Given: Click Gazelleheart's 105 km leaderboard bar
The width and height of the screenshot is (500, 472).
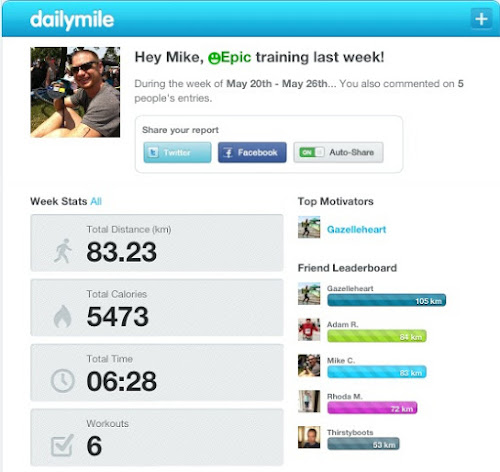Looking at the screenshot, I should [387, 301].
